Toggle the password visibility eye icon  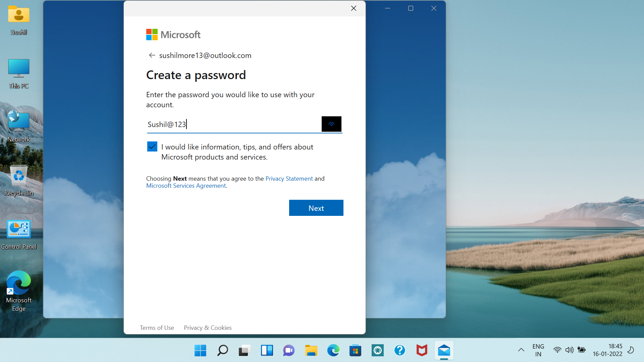(x=331, y=124)
